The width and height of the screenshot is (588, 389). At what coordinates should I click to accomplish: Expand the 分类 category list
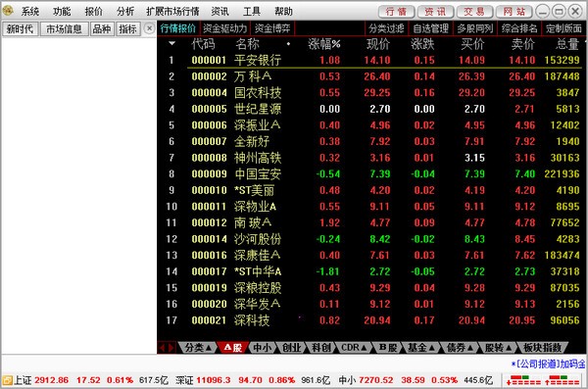click(x=198, y=348)
